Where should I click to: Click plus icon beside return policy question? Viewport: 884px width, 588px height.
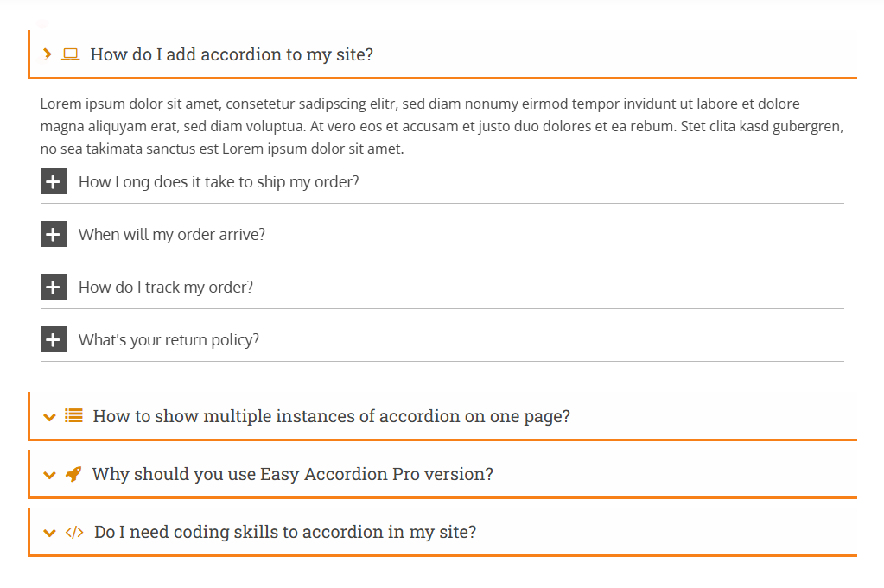coord(54,340)
